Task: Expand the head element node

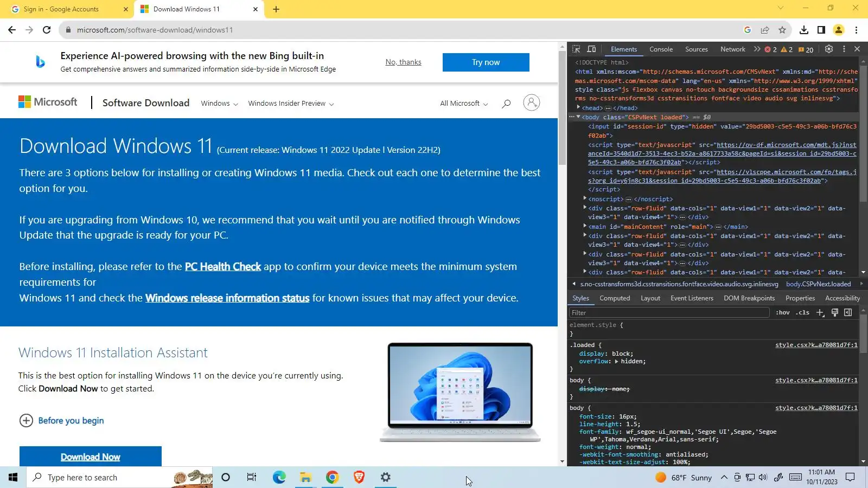Action: click(578, 108)
